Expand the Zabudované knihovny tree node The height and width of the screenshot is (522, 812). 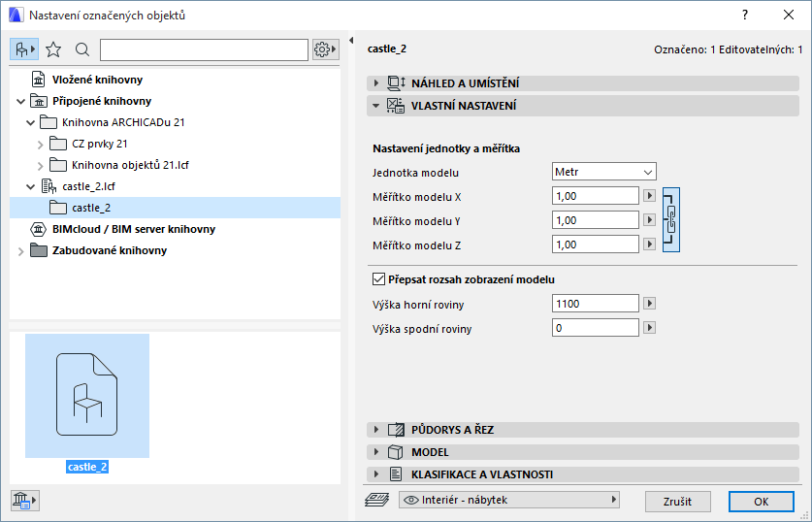click(20, 250)
